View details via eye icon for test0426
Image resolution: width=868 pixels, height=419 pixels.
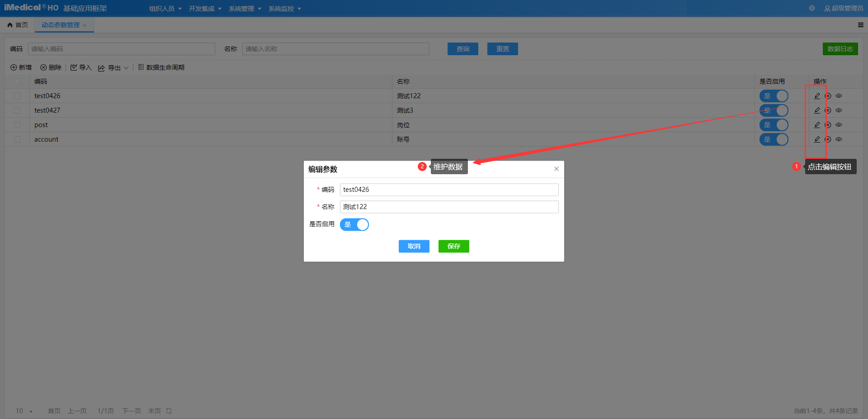coord(839,96)
